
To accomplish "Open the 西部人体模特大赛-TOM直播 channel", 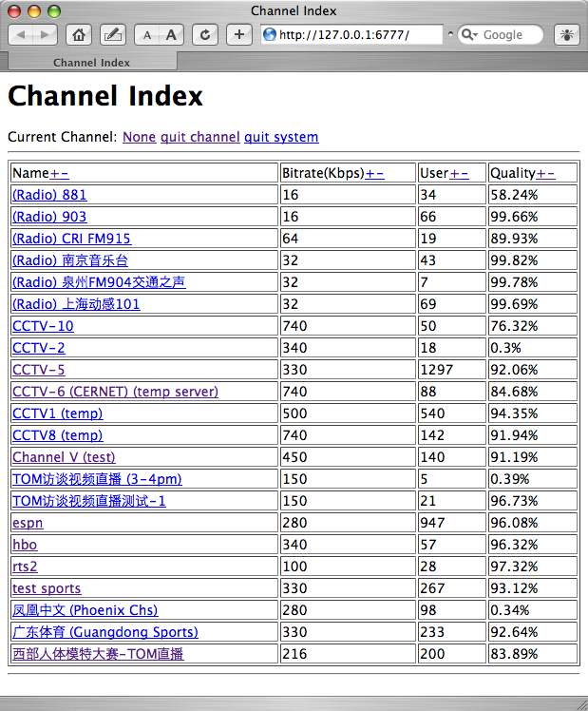I will (98, 654).
